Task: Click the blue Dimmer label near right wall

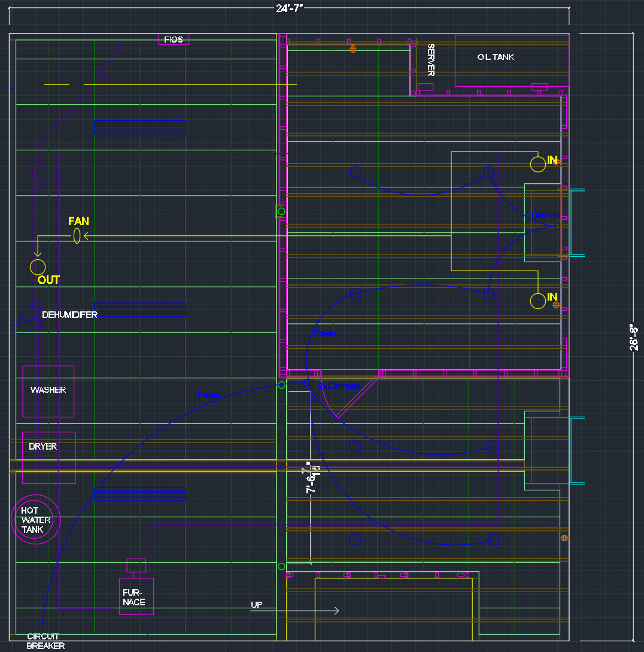Action: pyautogui.click(x=545, y=215)
